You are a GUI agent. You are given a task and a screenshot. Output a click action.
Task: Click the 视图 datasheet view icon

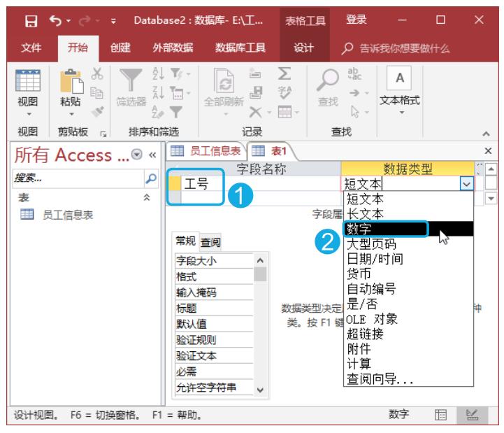tap(28, 80)
